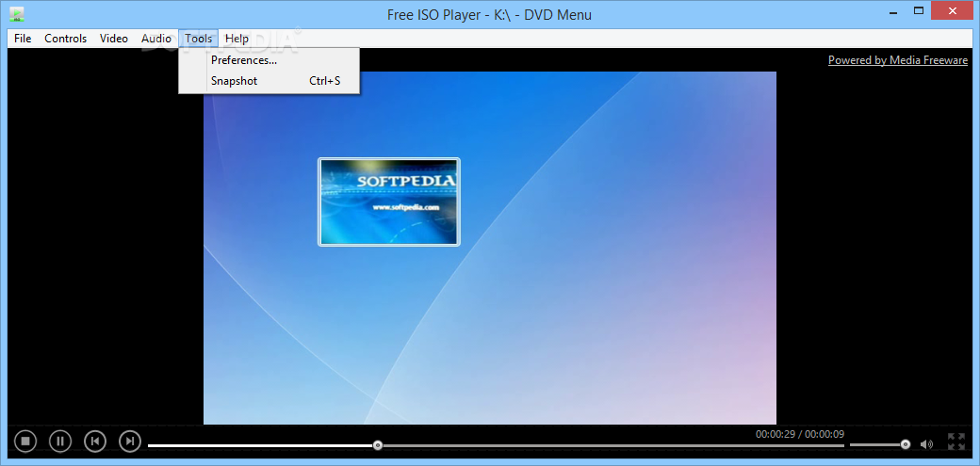Open the File menu
The width and height of the screenshot is (980, 466).
(x=23, y=39)
